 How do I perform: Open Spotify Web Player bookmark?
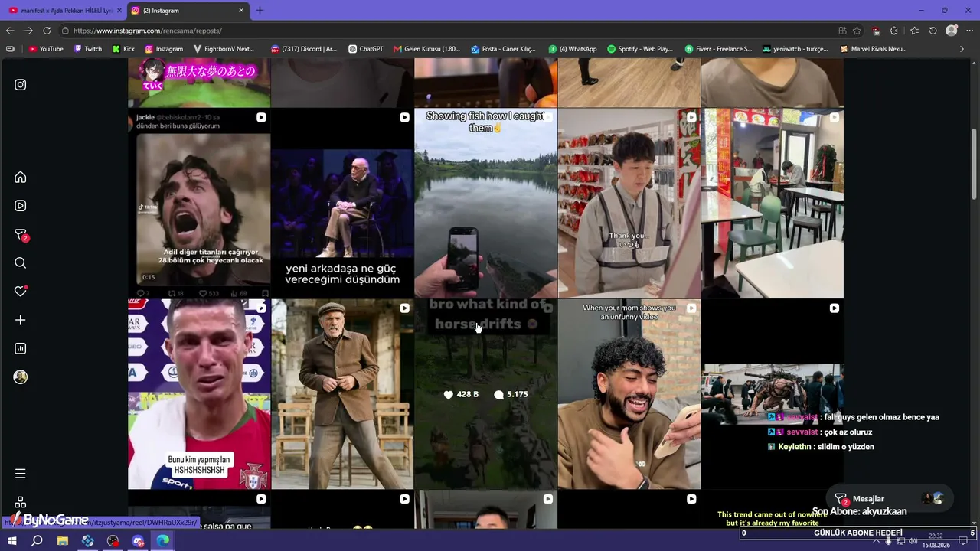click(x=640, y=49)
